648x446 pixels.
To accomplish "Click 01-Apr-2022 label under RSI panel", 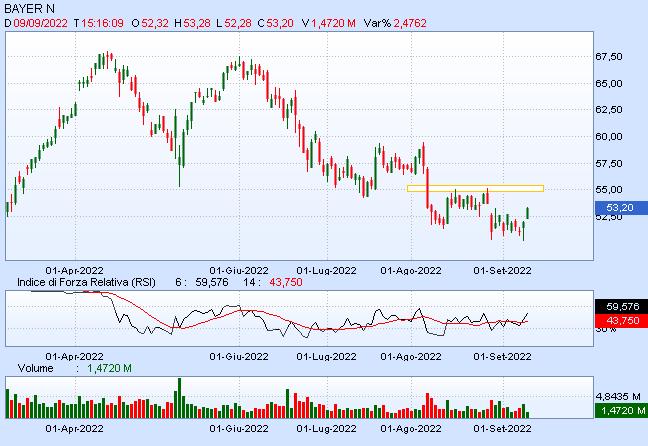I will coord(74,356).
